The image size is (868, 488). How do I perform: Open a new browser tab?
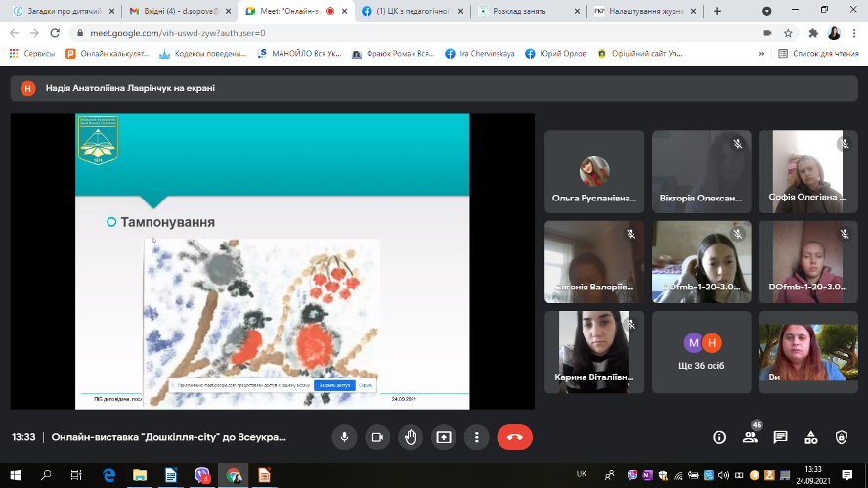point(717,11)
